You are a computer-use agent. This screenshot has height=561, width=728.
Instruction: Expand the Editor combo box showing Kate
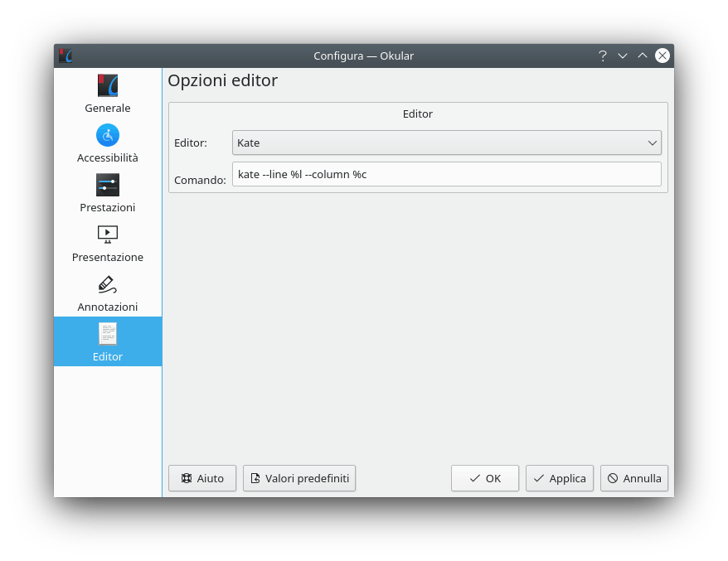[446, 143]
